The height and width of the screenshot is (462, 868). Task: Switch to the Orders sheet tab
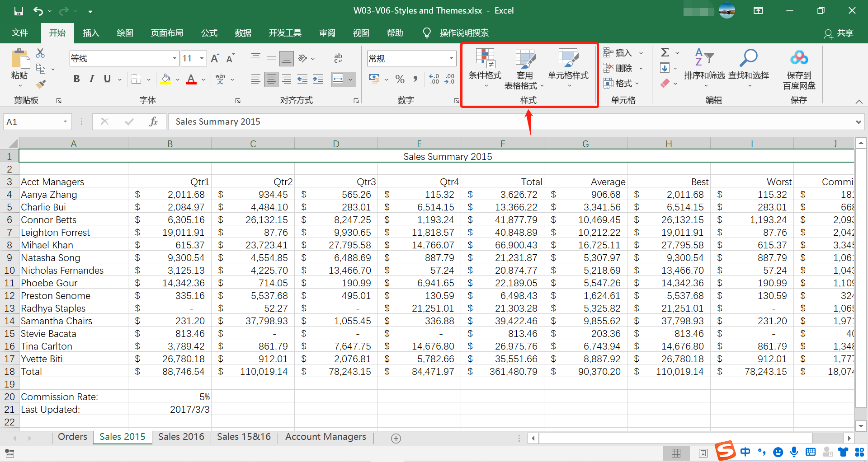[x=72, y=437]
